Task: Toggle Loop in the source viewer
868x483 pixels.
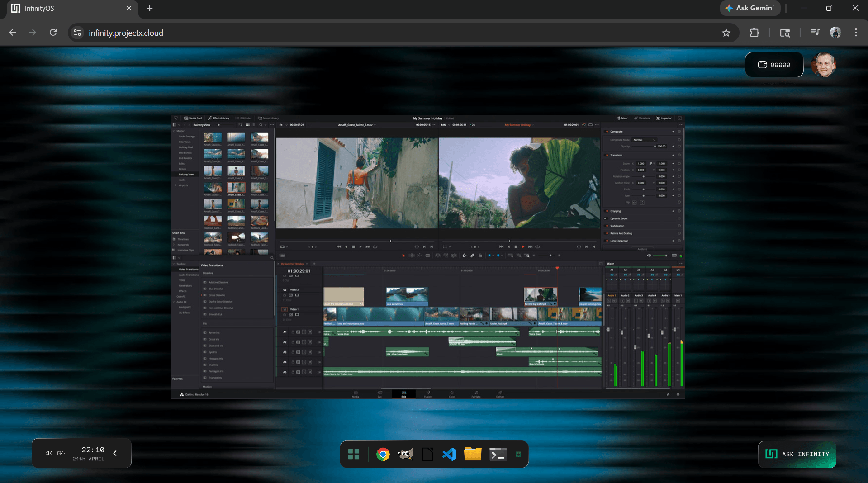Action: click(x=375, y=247)
